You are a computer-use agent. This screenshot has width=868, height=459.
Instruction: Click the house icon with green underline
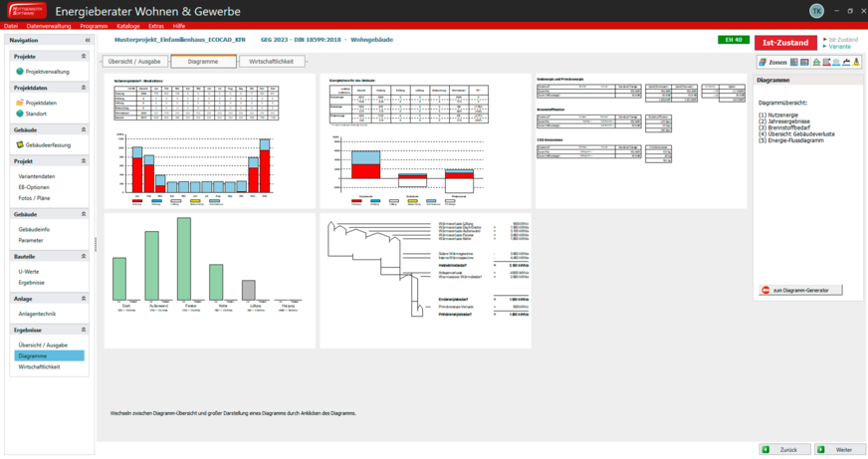click(x=816, y=62)
